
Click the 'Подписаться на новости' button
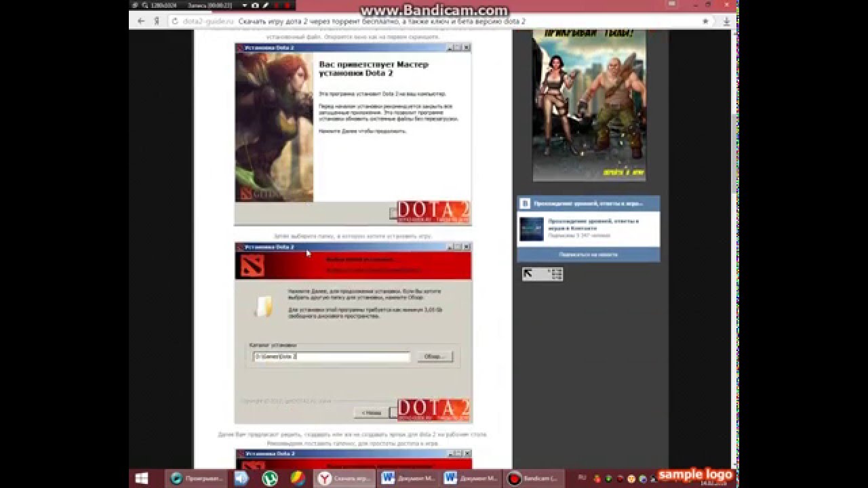pyautogui.click(x=588, y=254)
